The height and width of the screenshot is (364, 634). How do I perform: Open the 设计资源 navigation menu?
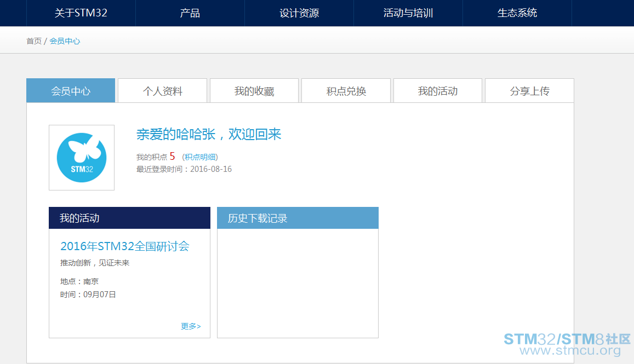pyautogui.click(x=299, y=13)
